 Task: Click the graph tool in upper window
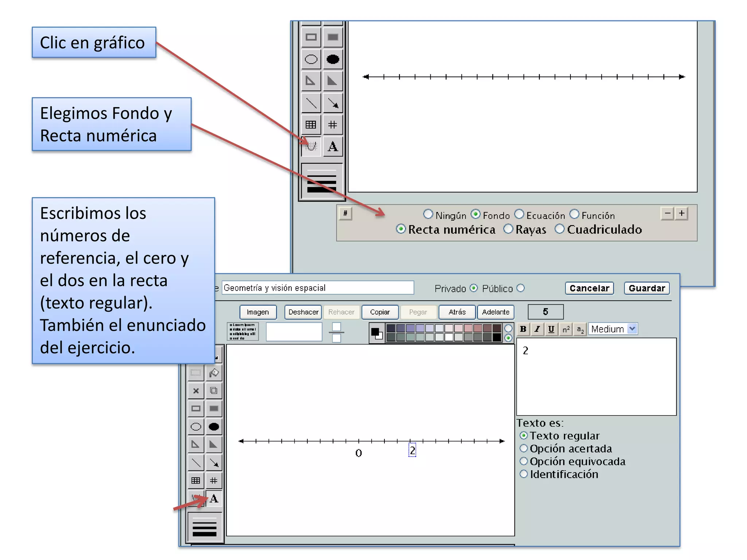[x=311, y=147]
